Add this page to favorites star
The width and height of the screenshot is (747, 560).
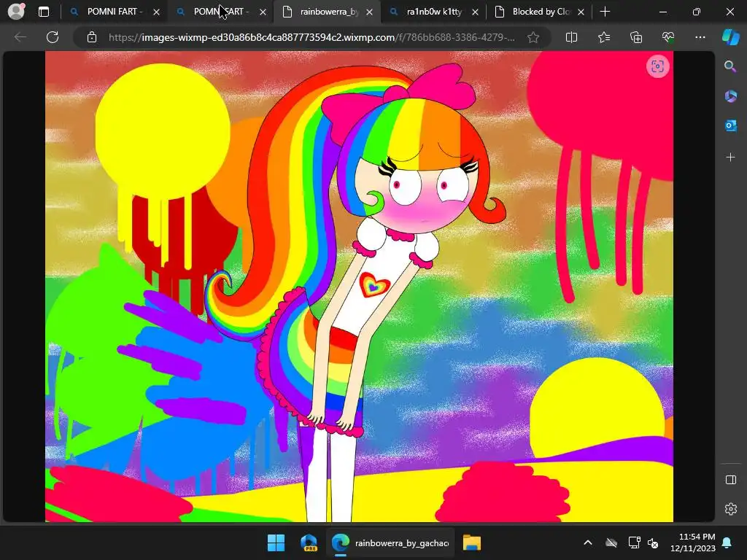(533, 37)
